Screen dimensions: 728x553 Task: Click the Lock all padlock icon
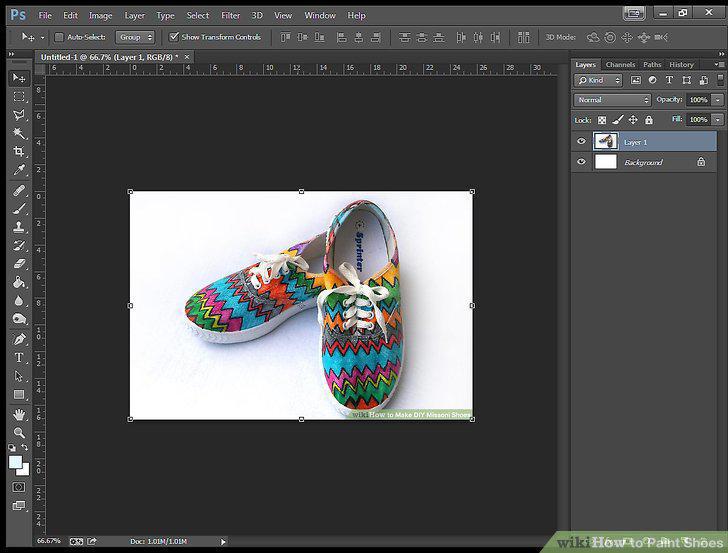pos(649,120)
